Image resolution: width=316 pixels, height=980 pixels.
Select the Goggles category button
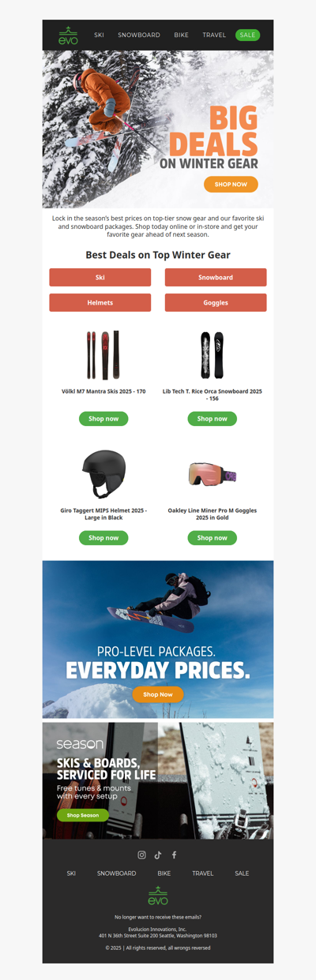[216, 303]
